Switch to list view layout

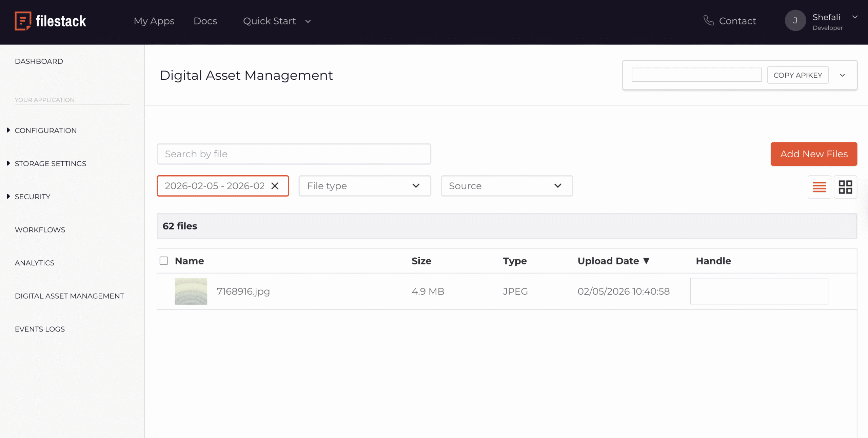pyautogui.click(x=819, y=187)
